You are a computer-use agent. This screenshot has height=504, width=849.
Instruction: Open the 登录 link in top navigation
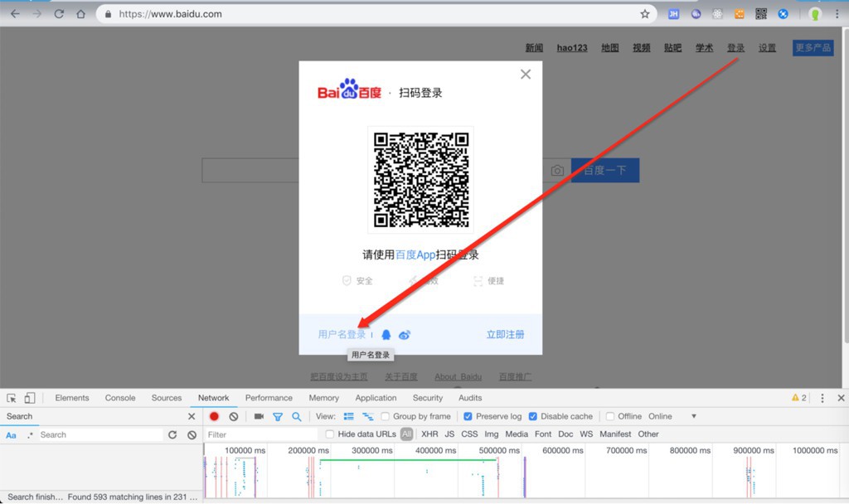pos(736,47)
